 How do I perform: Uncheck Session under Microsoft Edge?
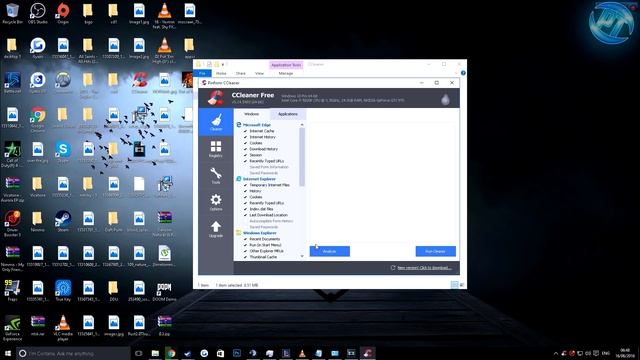245,155
